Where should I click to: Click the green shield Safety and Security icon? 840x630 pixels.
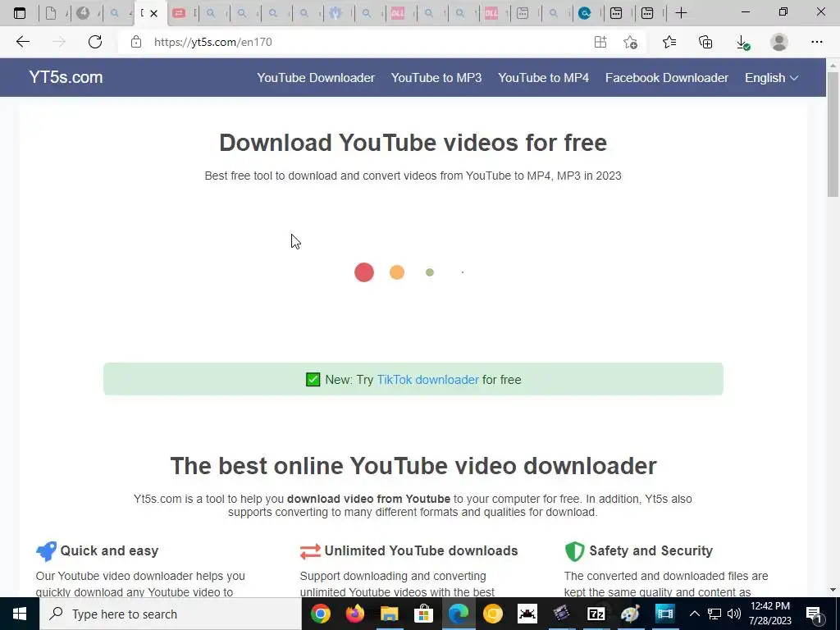574,550
